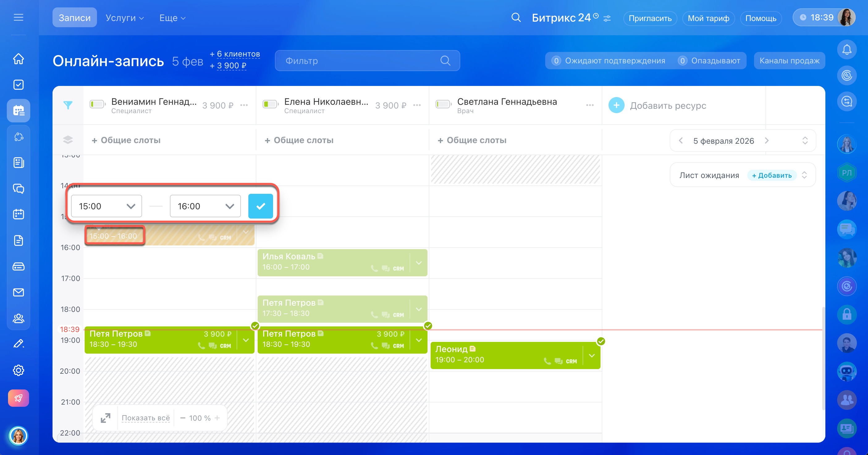Screen dimensions: 868x455
Task: Open the 15:00 start time dropdown
Action: pyautogui.click(x=107, y=206)
